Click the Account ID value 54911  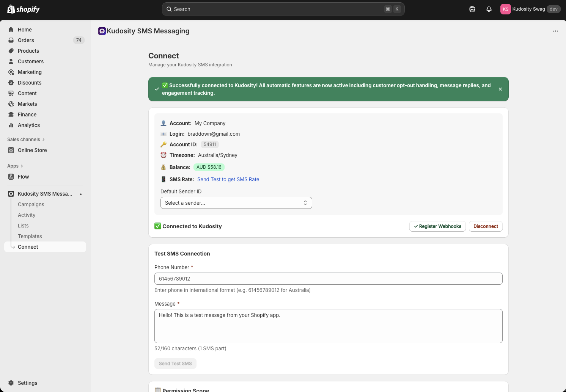210,144
